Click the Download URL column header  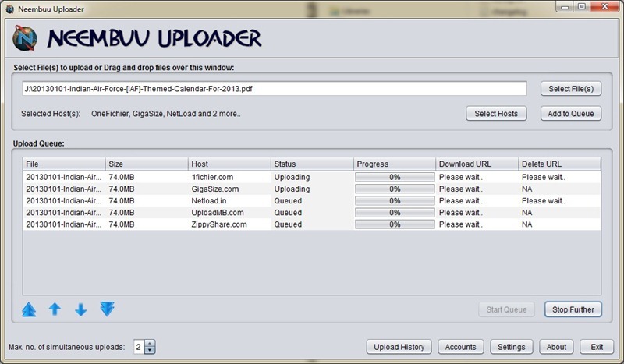(477, 164)
